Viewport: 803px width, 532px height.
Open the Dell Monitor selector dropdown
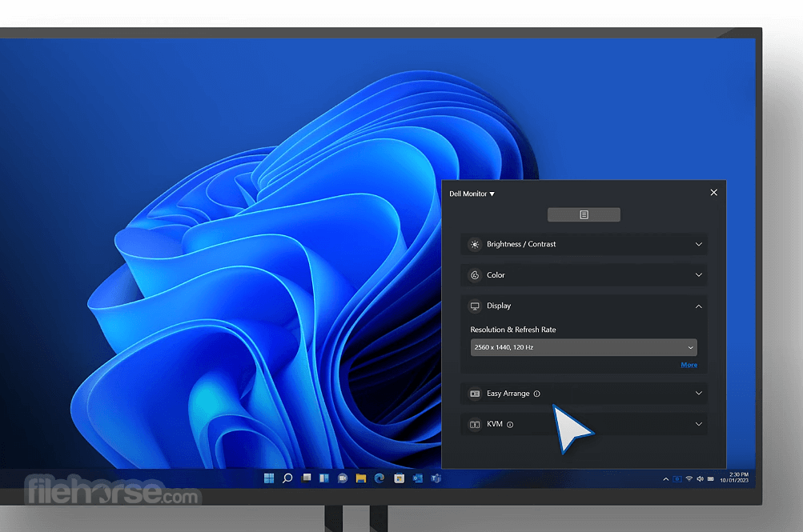tap(472, 194)
